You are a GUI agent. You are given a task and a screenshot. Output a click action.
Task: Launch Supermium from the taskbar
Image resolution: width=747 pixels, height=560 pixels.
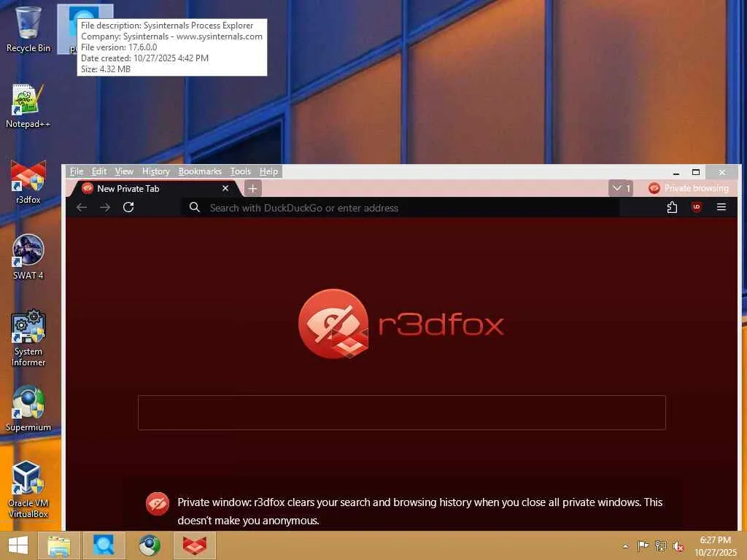tap(150, 545)
